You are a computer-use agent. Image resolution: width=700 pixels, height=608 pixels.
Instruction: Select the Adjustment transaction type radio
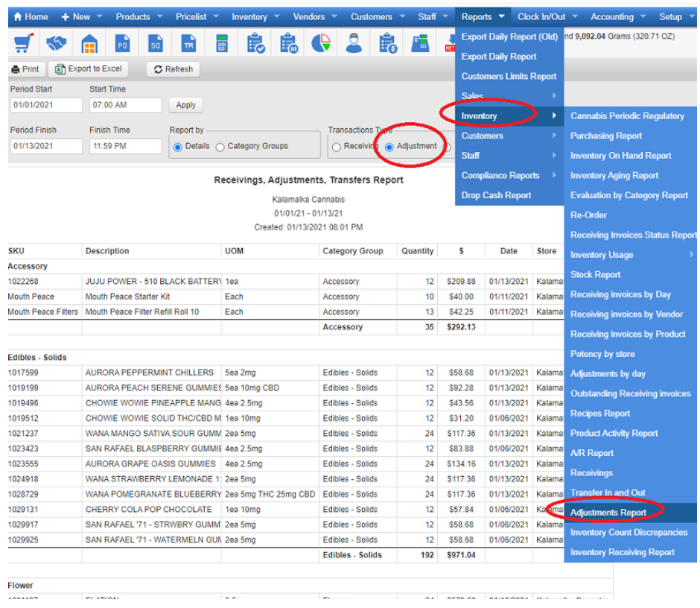tap(389, 147)
